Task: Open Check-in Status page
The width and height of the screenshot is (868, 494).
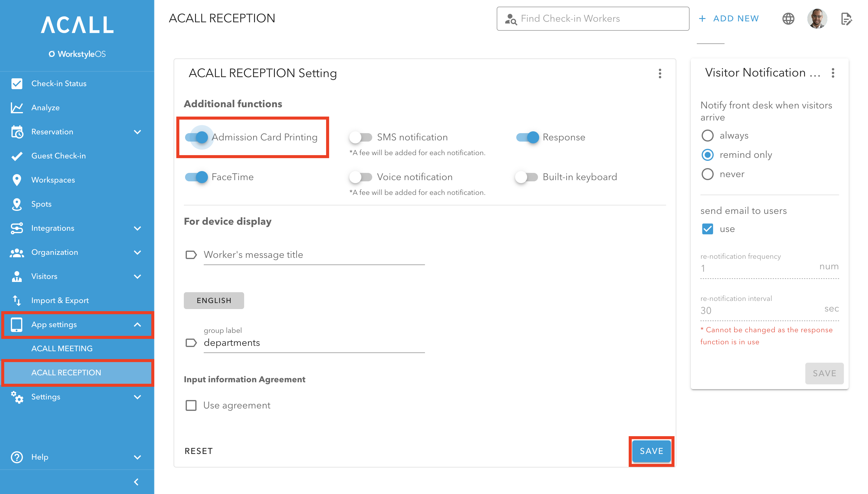Action: (x=77, y=83)
